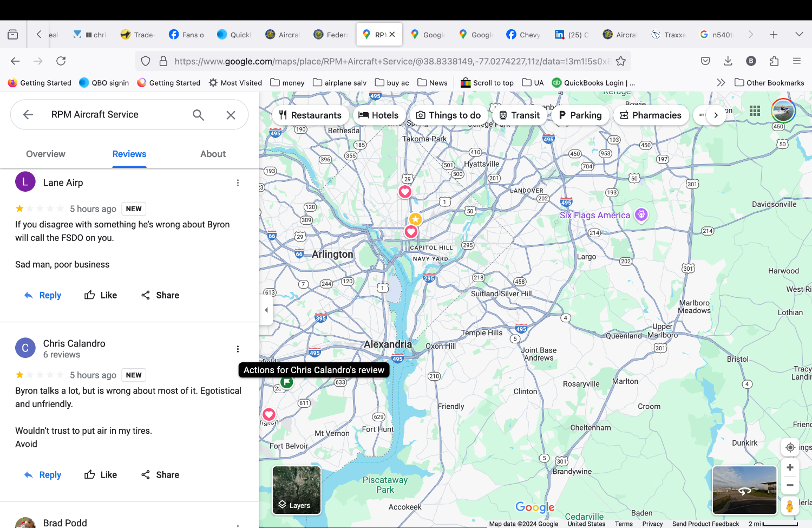Focus the browser URL address bar

[x=392, y=61]
